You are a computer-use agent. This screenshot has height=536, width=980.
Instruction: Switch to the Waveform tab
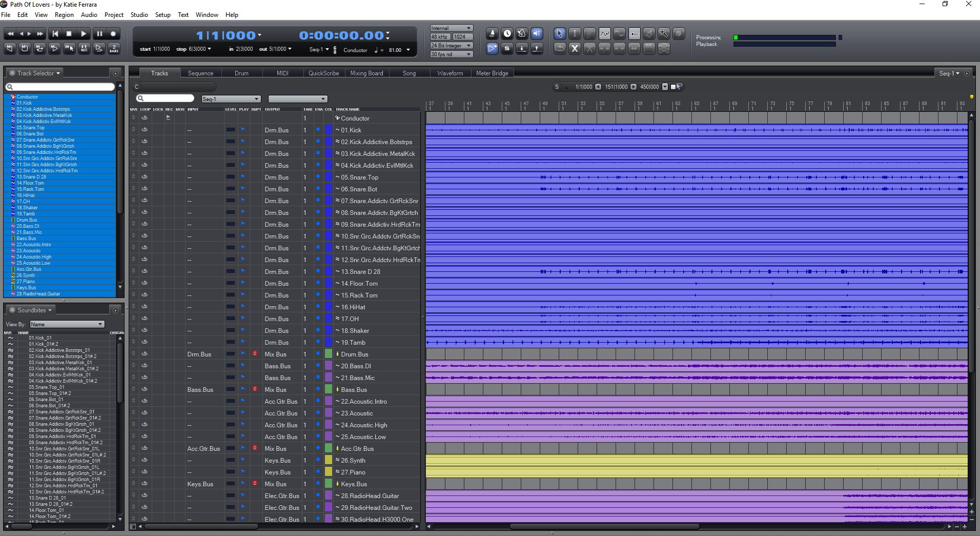point(450,73)
